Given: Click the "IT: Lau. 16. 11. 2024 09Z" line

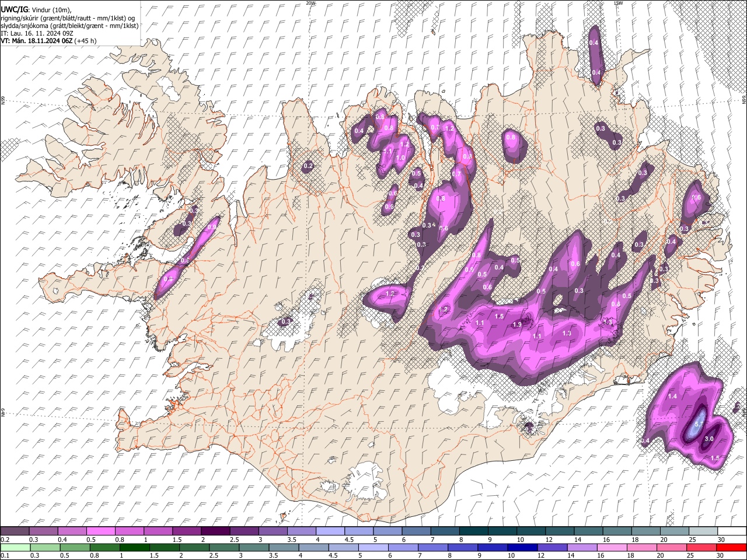Looking at the screenshot, I should pyautogui.click(x=37, y=33).
